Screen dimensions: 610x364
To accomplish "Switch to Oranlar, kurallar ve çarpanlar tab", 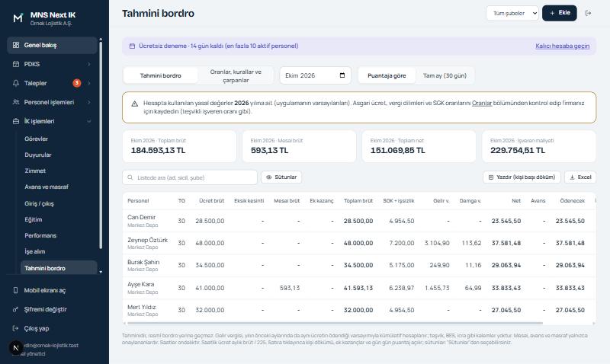I will (236, 75).
